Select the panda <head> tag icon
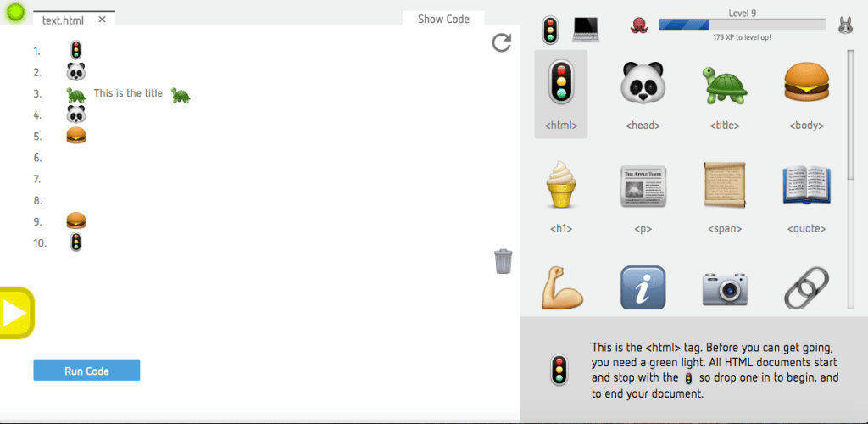This screenshot has height=424, width=868. tap(643, 83)
